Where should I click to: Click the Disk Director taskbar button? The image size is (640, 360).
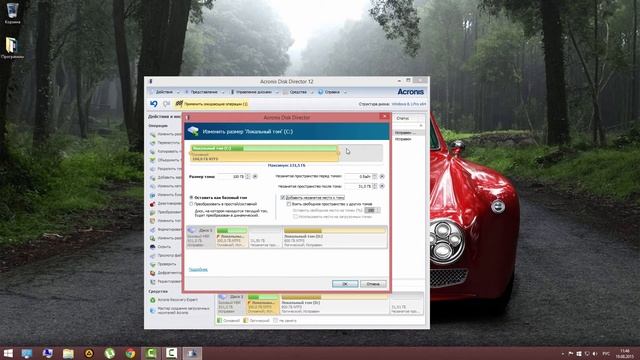click(192, 353)
